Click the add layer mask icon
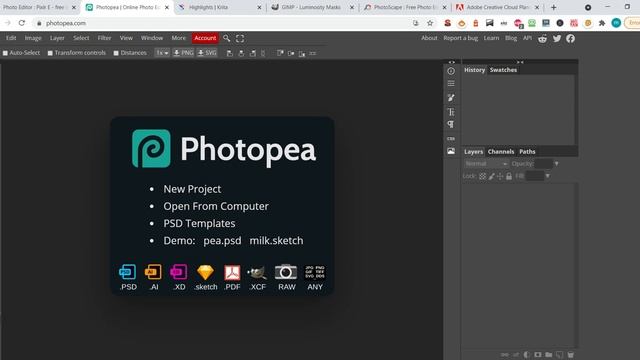Viewport: 640px width, 360px height. [x=538, y=355]
